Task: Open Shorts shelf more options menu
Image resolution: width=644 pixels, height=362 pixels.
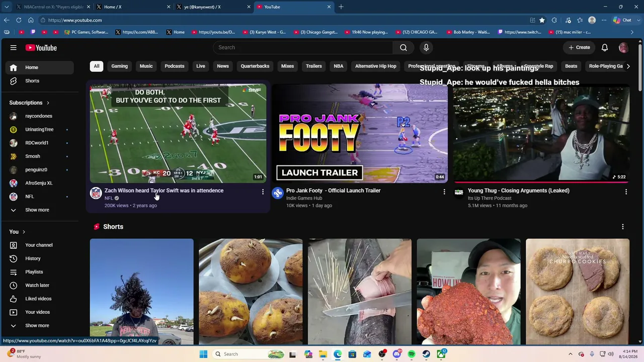Action: click(x=623, y=227)
